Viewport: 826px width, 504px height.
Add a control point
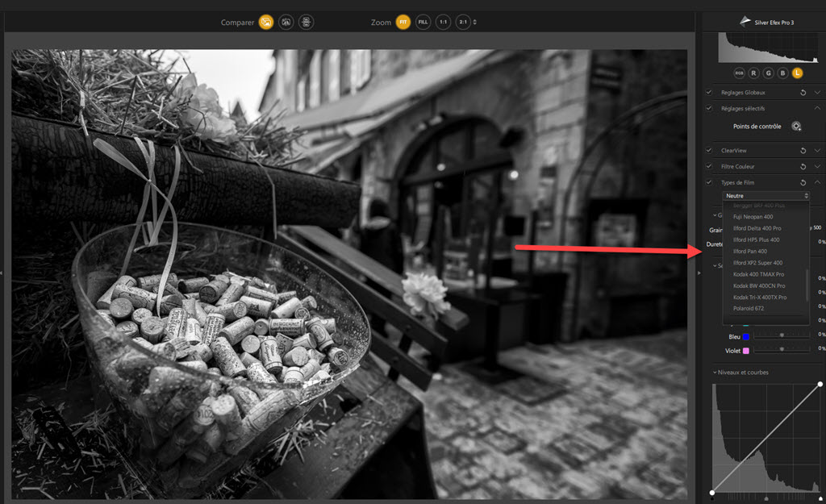click(x=796, y=127)
